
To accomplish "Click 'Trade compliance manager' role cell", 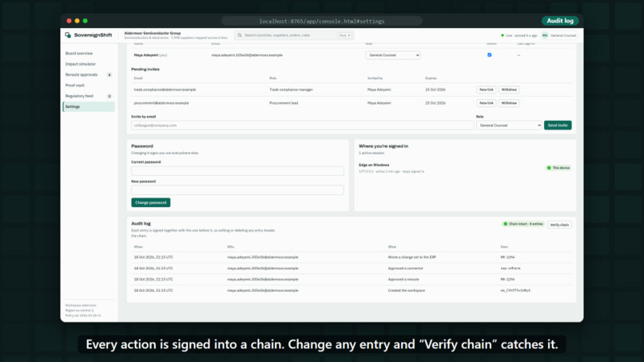I will [291, 90].
